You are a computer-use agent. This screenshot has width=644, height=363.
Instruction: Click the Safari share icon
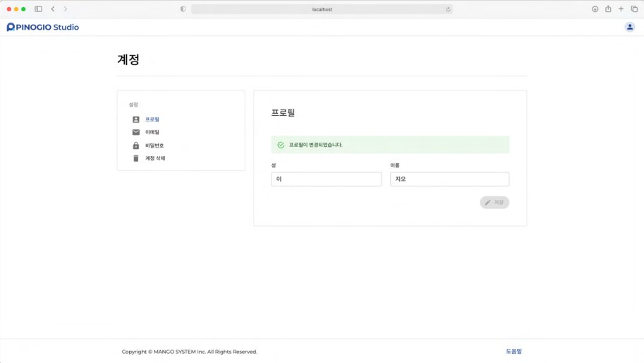[608, 9]
